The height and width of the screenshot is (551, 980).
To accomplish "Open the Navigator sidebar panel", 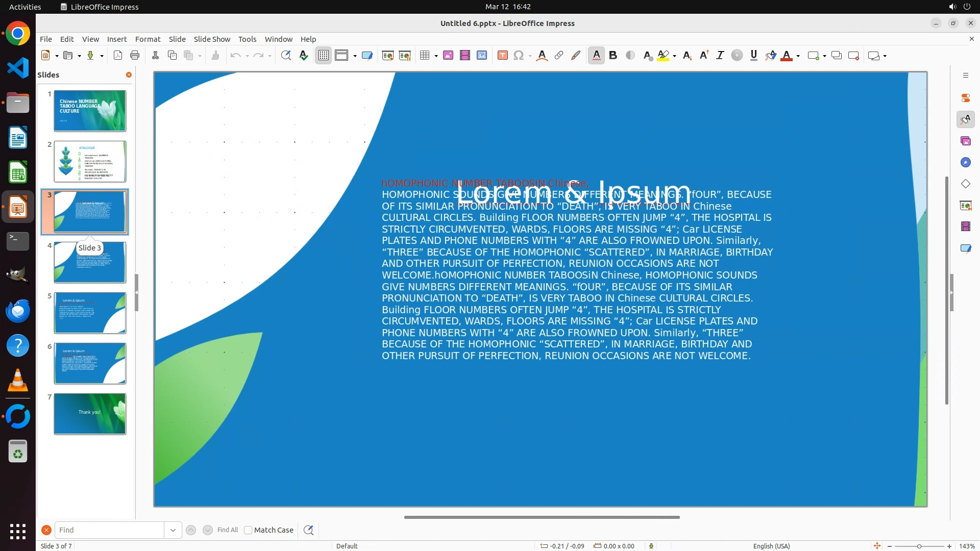I will [965, 162].
